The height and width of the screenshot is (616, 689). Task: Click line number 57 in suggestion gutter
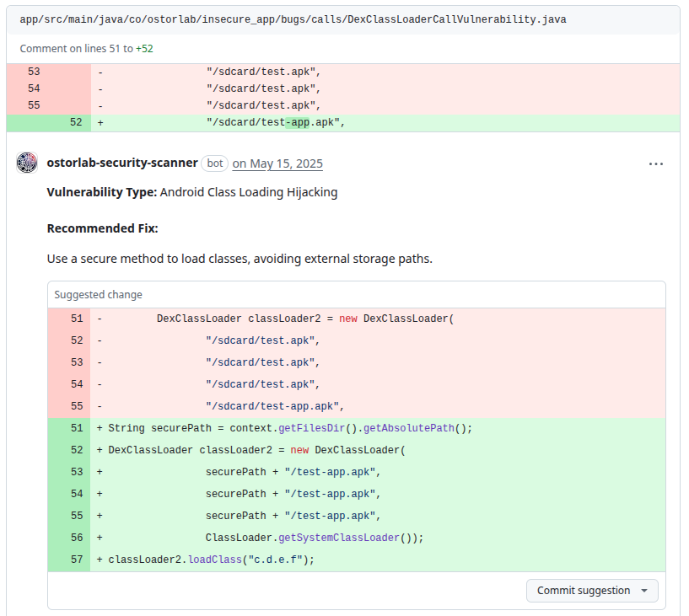coord(77,560)
